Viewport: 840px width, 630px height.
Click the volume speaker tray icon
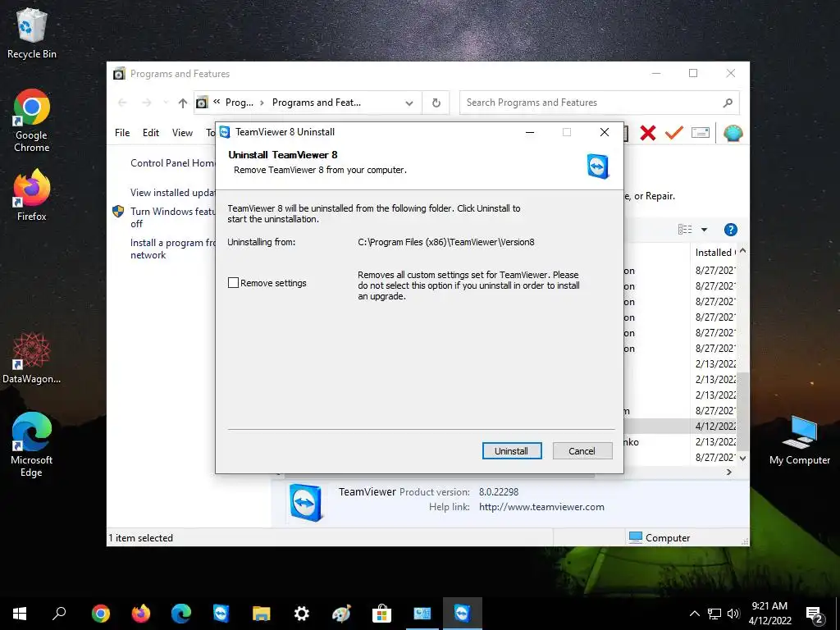pyautogui.click(x=733, y=614)
